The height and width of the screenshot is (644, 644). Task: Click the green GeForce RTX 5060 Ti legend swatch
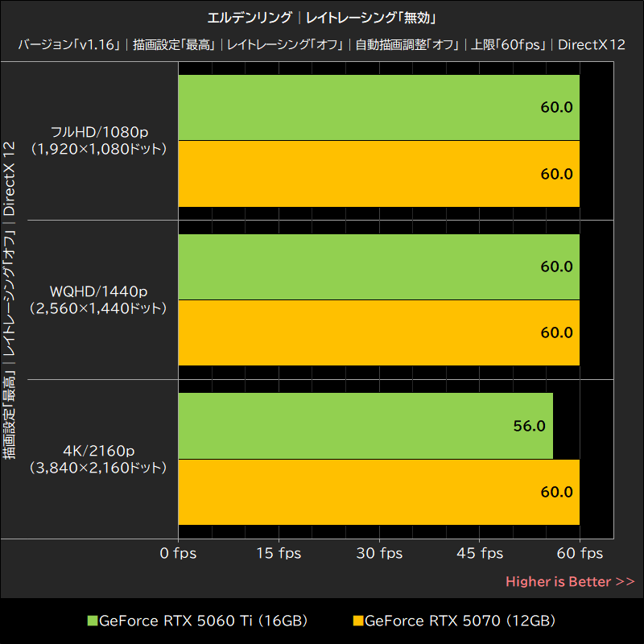tap(93, 621)
